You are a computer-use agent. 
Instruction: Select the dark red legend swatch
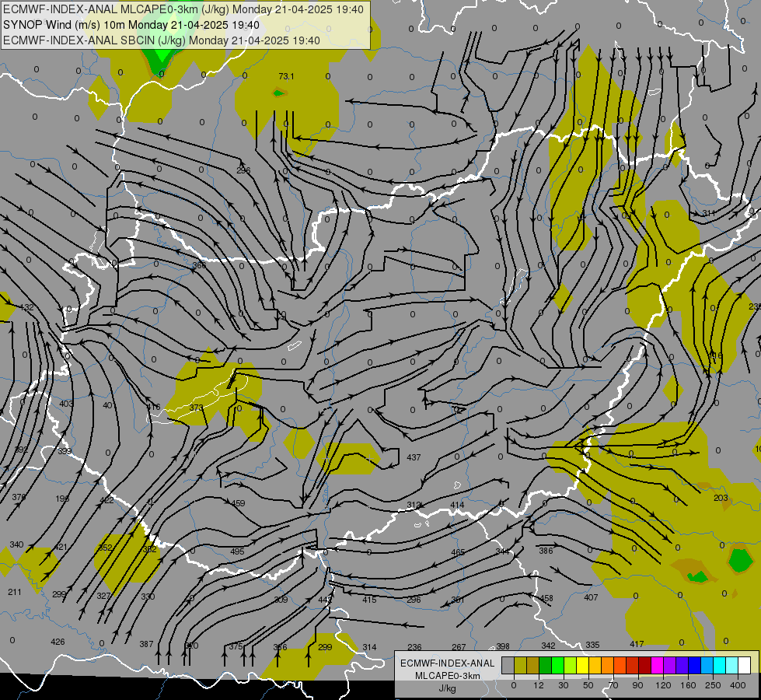coord(644,666)
